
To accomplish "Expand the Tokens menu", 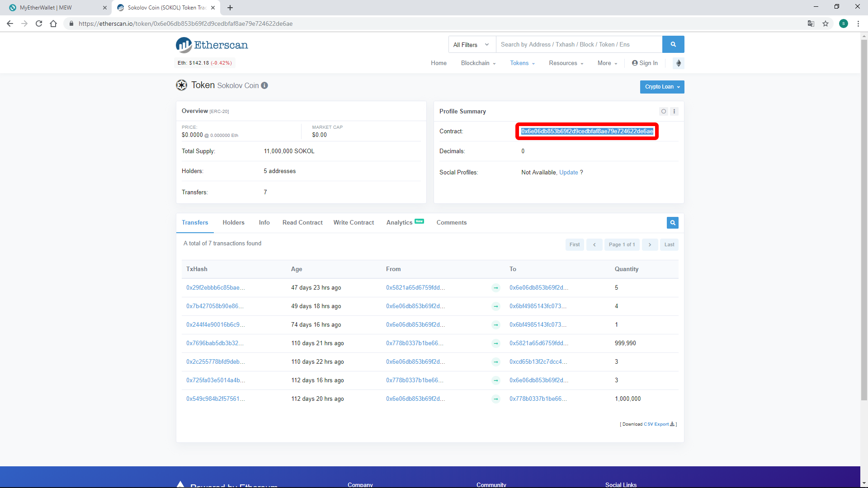I will pyautogui.click(x=523, y=63).
